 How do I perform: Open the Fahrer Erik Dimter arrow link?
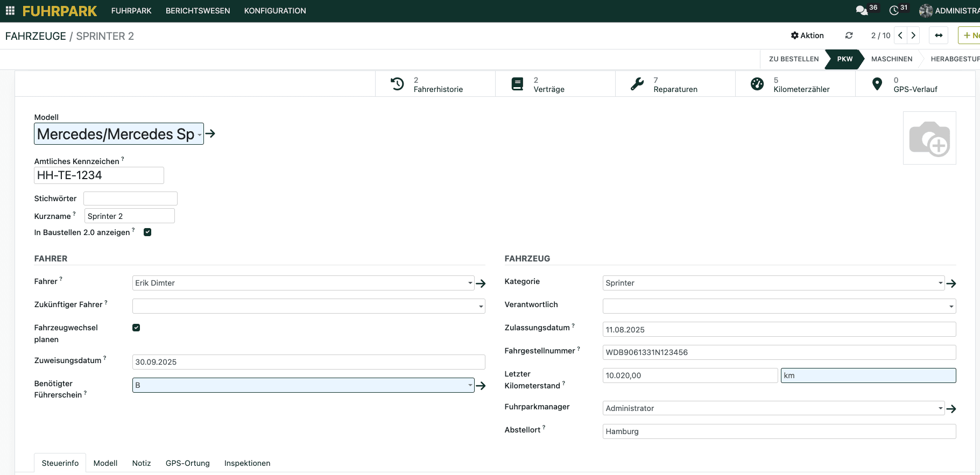point(481,283)
